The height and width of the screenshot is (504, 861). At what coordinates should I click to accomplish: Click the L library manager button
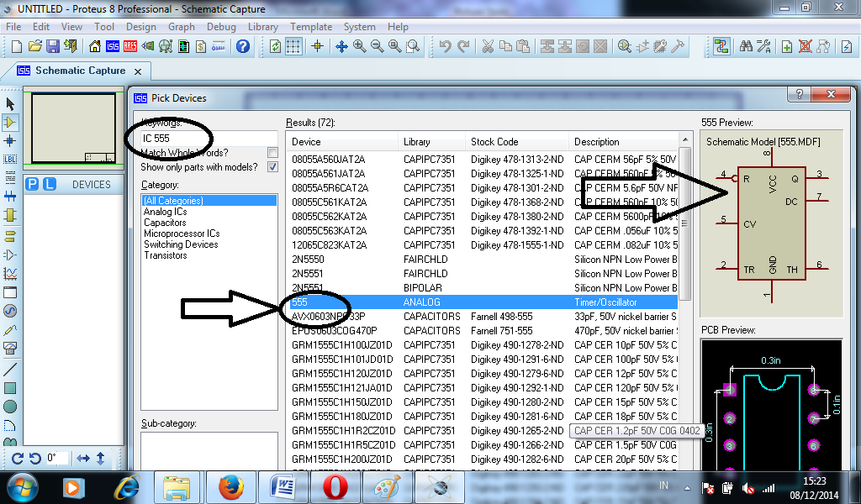(50, 184)
